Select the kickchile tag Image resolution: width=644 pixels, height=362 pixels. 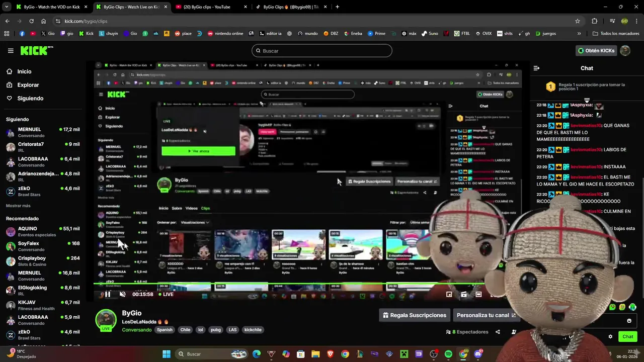pos(253,330)
